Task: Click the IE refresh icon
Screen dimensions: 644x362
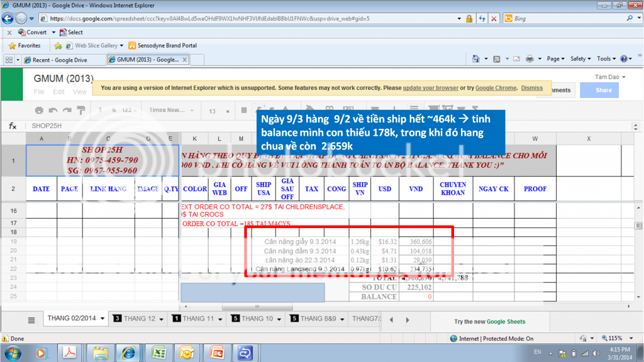Action: coord(481,19)
